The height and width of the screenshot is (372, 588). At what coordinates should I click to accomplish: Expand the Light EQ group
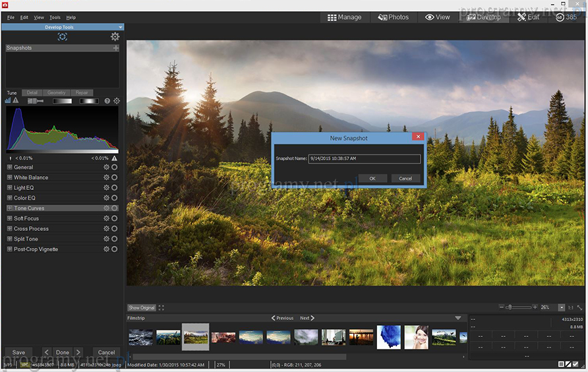coord(9,188)
